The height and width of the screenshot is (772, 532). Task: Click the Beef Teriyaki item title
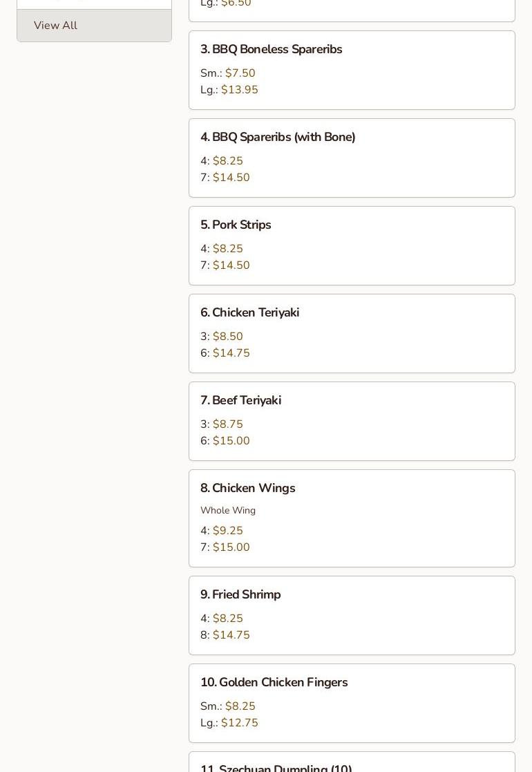tap(240, 401)
